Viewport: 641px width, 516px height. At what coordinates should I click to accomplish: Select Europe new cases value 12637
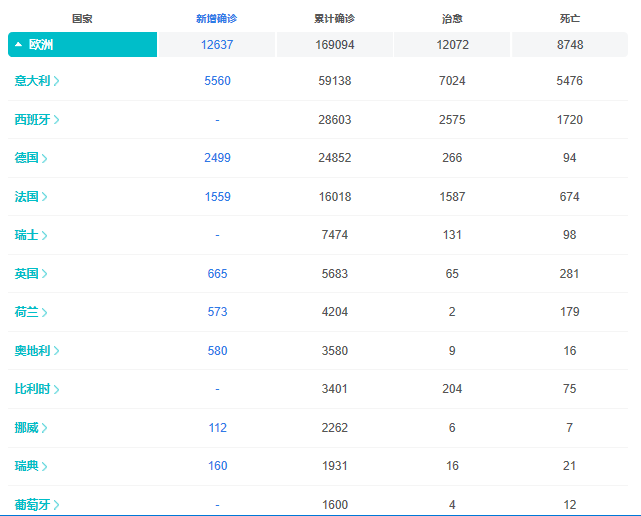coord(217,45)
